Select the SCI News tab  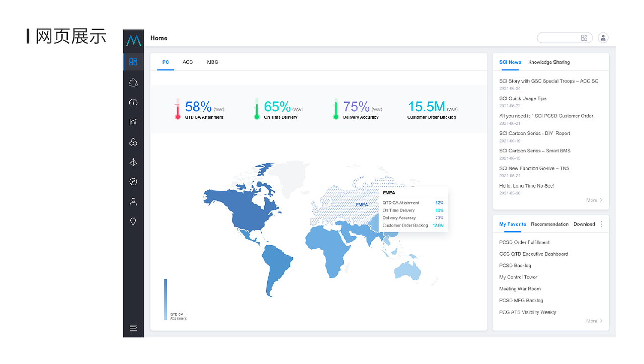510,62
